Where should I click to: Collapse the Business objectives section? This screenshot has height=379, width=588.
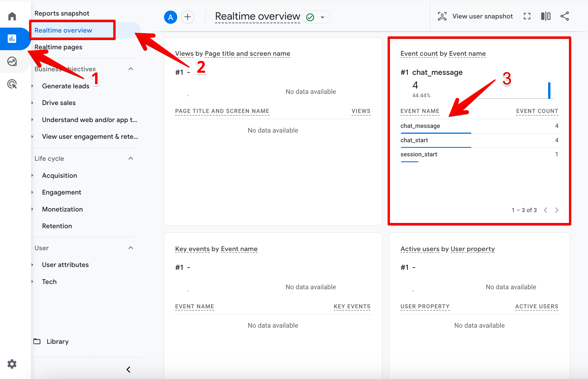[x=131, y=69]
